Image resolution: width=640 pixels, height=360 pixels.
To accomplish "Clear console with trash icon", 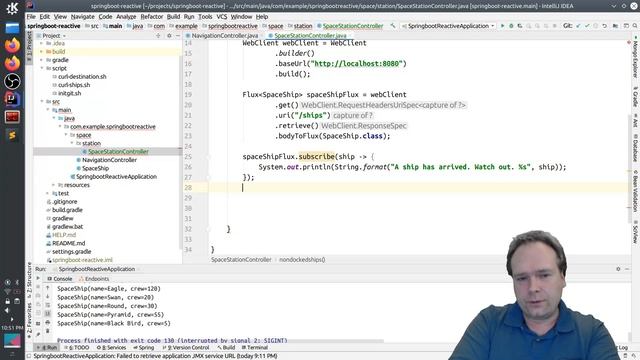I will pos(47,331).
